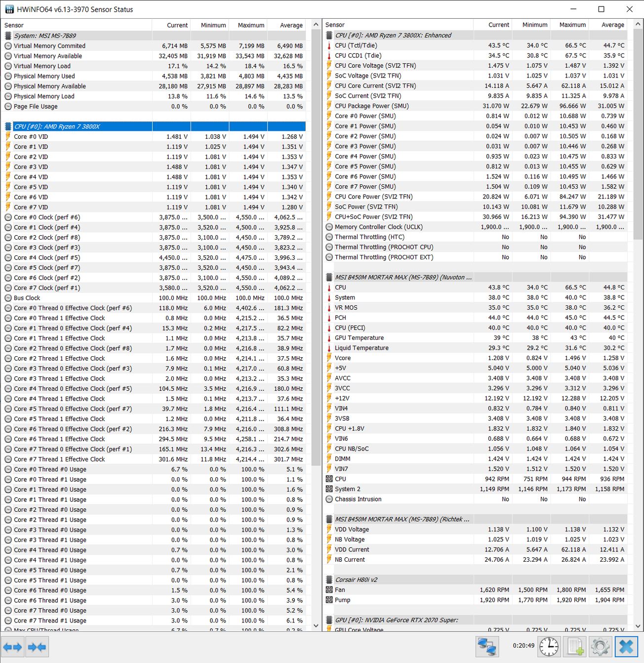Select Core #2 Thread 0 Effective Clock (perf #8)
This screenshot has width=644, height=663.
154,348
